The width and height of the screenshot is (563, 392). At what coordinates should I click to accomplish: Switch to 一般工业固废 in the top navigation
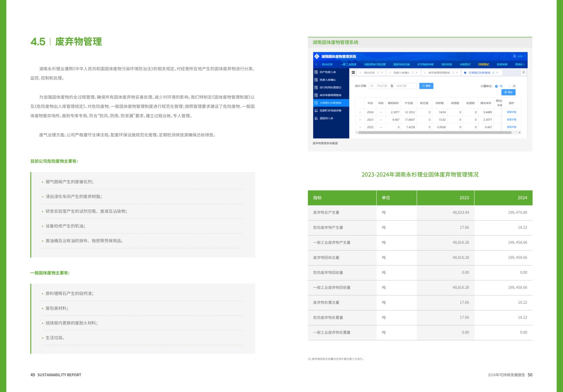point(348,64)
